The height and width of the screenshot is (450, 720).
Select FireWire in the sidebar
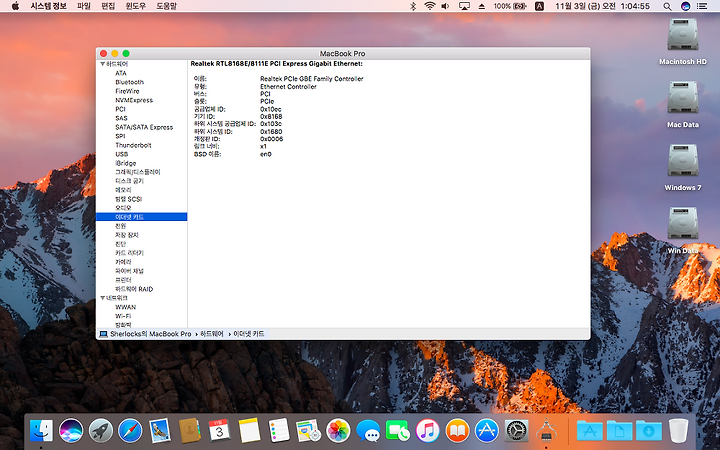click(127, 91)
